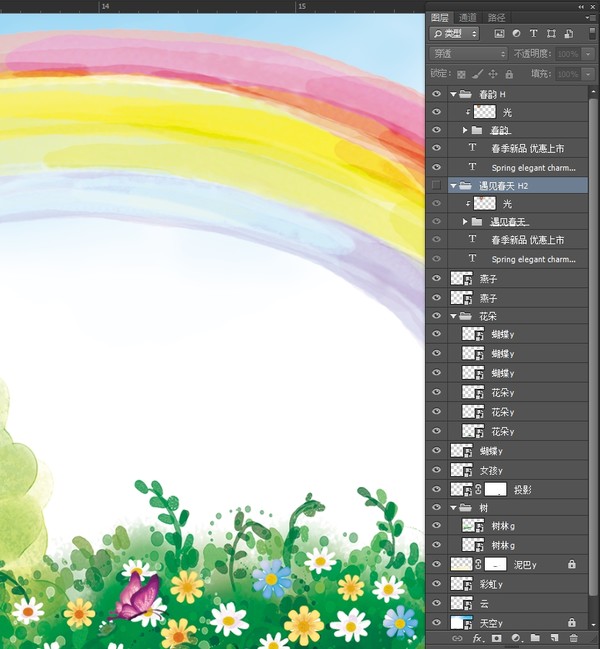
Task: Collapse the 花朵 group triangle
Action: 454,316
